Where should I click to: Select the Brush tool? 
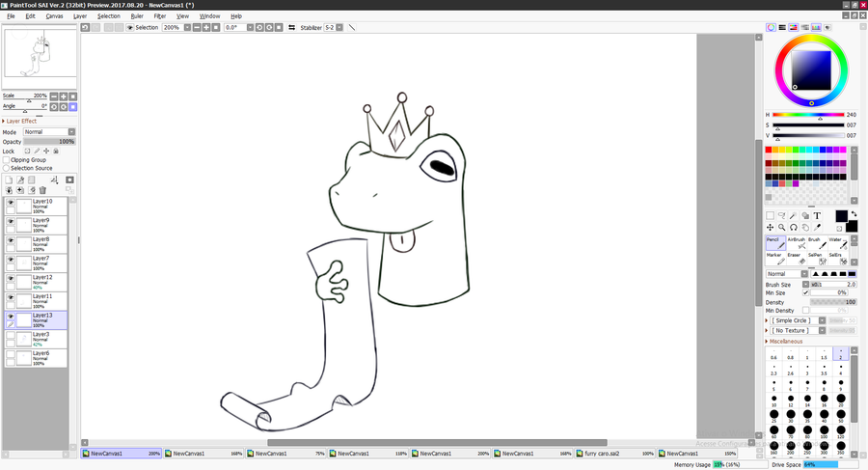pyautogui.click(x=817, y=243)
